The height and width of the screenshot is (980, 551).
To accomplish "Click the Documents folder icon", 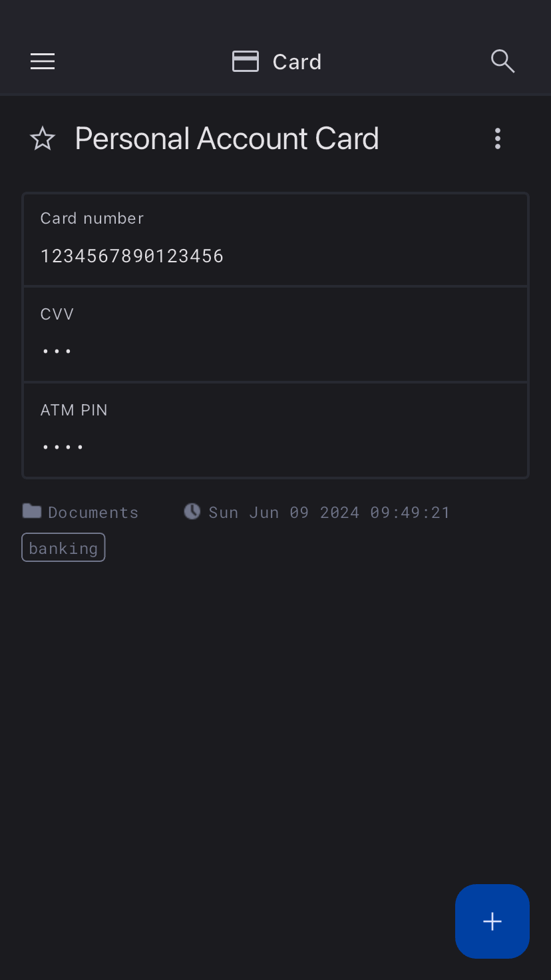I will coord(31,511).
